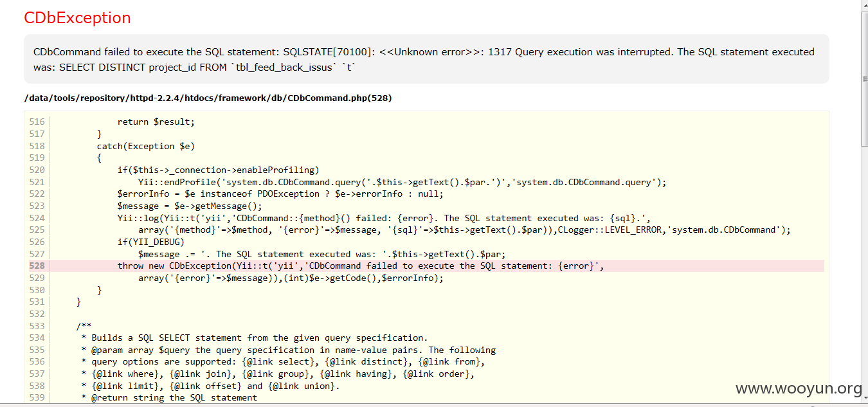Click line number 516

click(37, 122)
